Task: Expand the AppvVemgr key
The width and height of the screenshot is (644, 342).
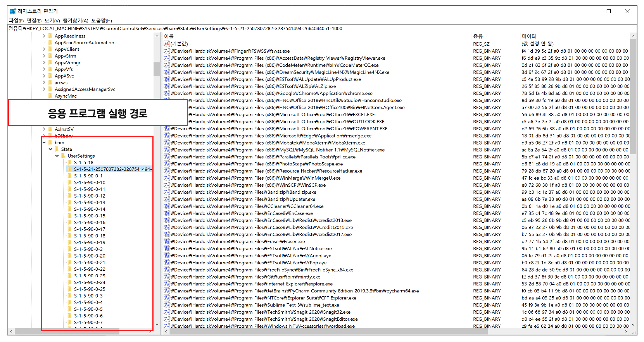Action: point(44,62)
